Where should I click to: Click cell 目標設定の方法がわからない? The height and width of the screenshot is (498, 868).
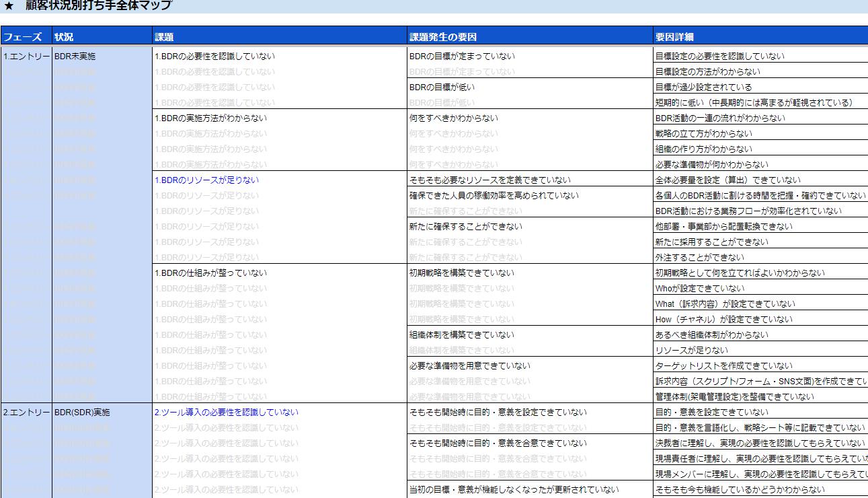pos(760,72)
